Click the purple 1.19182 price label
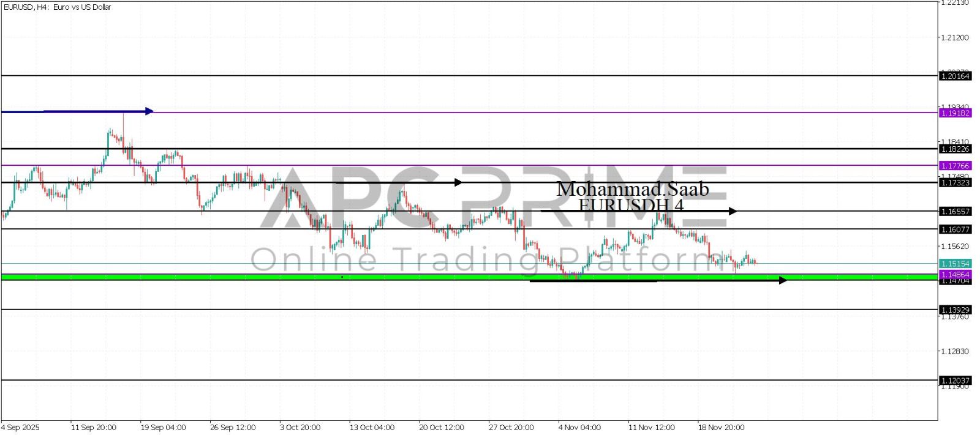980x435 pixels. click(955, 113)
